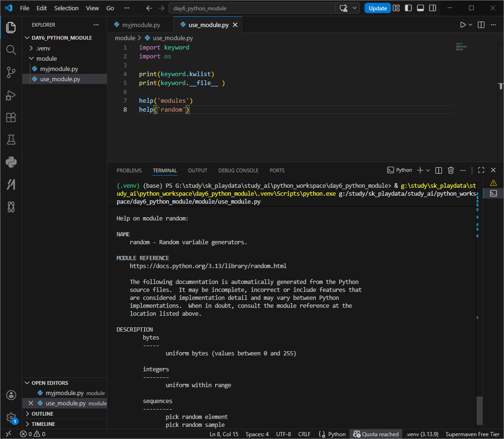Open Copilot chat icon in title bar
The image size is (504, 439).
343,8
